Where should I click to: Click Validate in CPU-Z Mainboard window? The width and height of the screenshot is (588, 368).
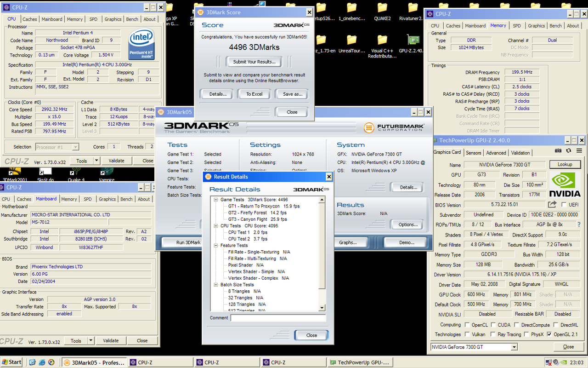click(x=111, y=341)
